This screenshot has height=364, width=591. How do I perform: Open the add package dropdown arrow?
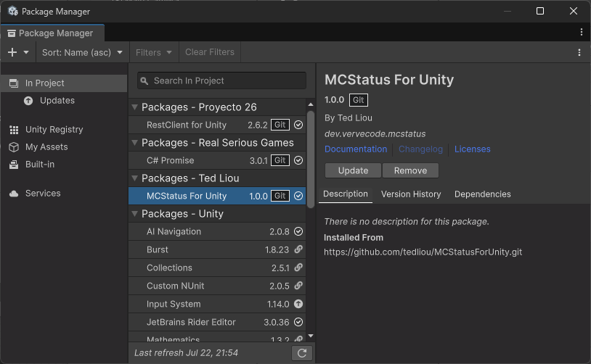pos(26,52)
